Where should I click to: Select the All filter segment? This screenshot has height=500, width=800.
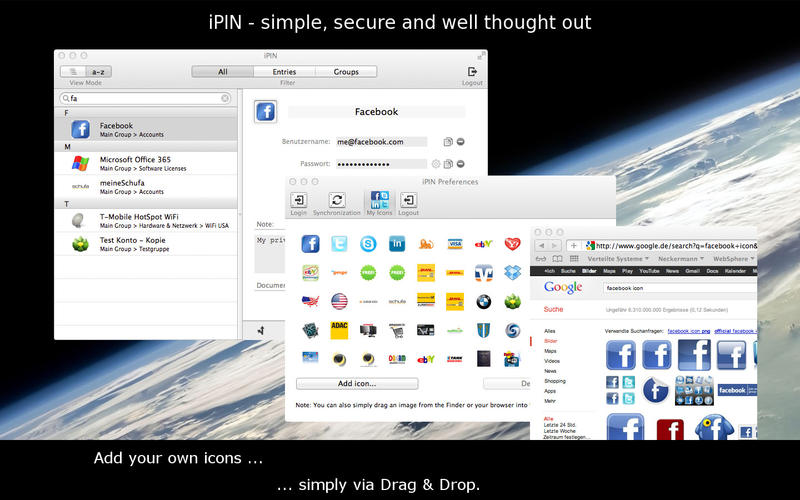point(222,72)
